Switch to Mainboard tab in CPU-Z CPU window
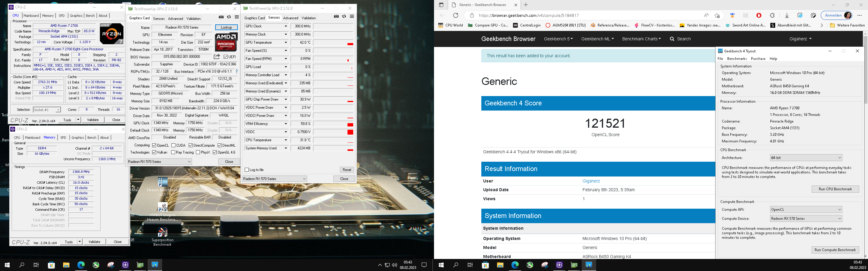 pos(31,15)
